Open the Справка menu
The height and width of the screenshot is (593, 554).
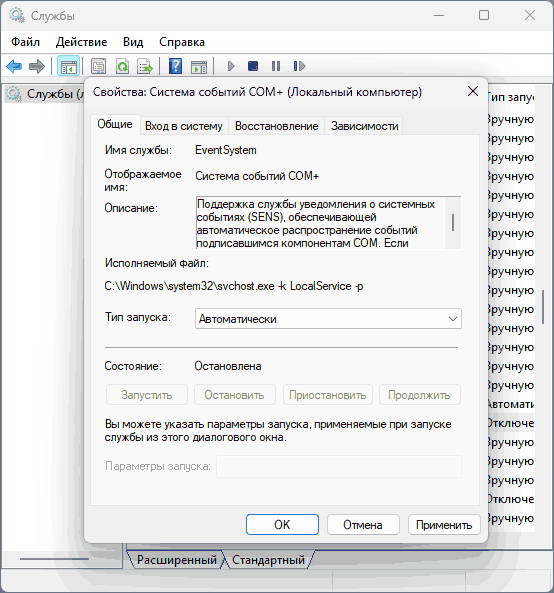(x=182, y=42)
